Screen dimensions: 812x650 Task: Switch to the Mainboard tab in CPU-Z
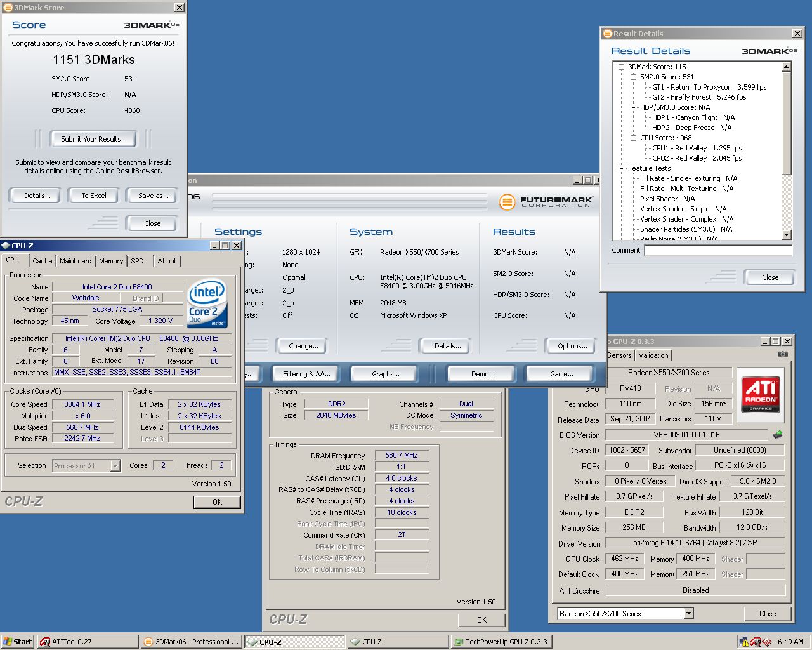(75, 261)
